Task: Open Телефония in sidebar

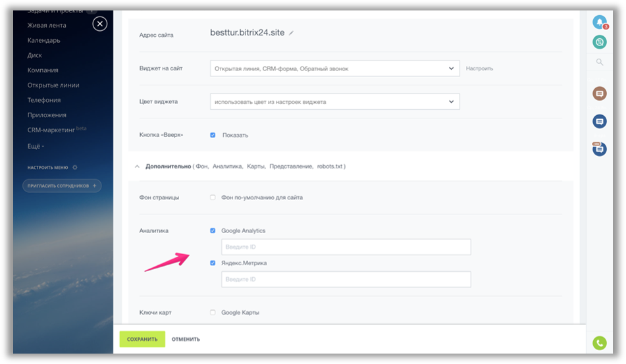Action: tap(44, 100)
